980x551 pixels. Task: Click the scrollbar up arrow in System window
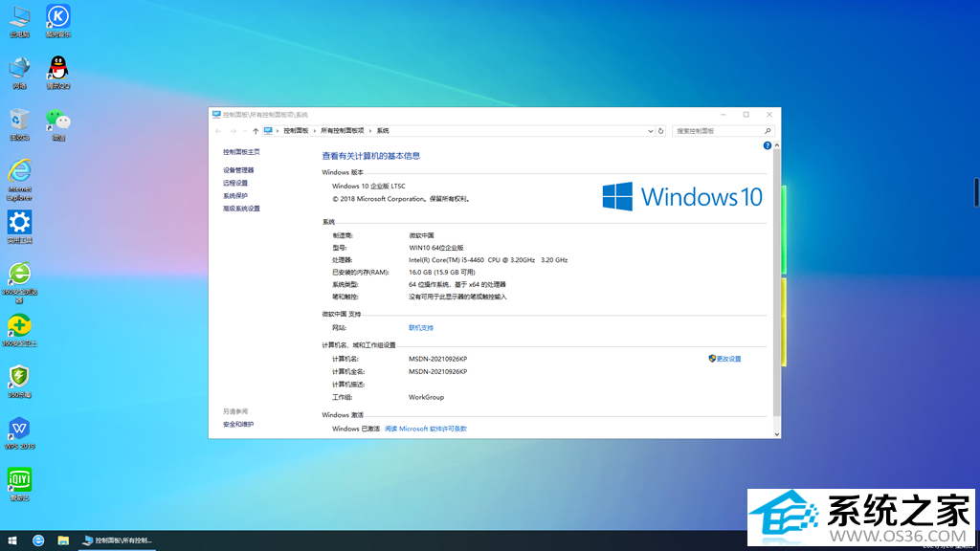[x=777, y=145]
